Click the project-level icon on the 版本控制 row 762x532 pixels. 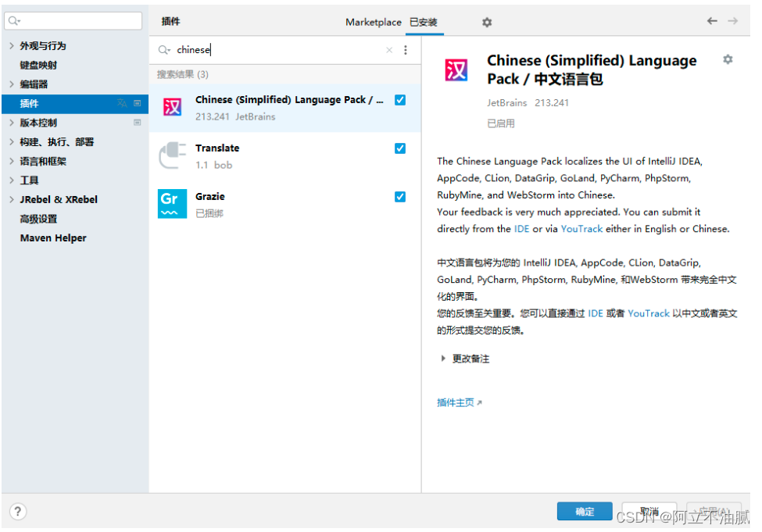click(138, 123)
